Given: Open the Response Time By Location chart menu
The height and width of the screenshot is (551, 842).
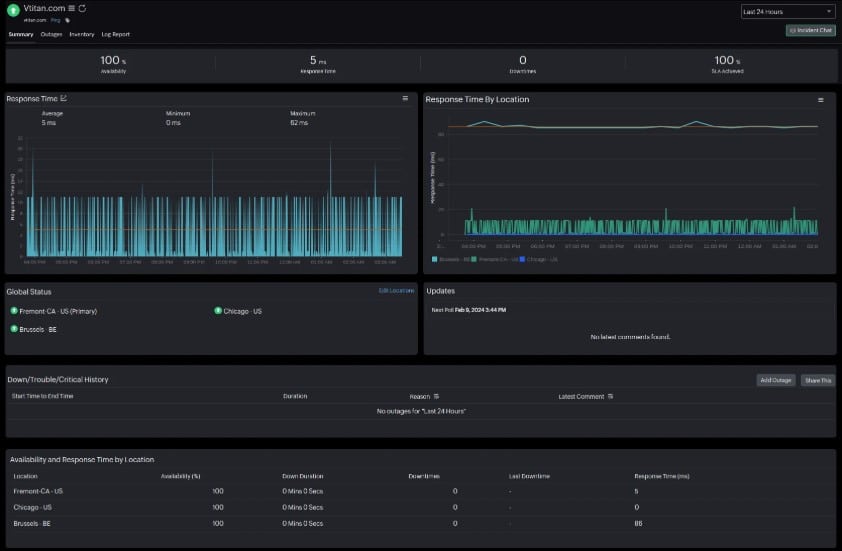Looking at the screenshot, I should (821, 100).
